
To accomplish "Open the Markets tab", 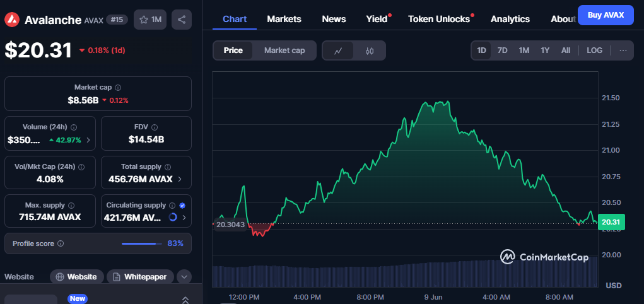I will [x=284, y=20].
